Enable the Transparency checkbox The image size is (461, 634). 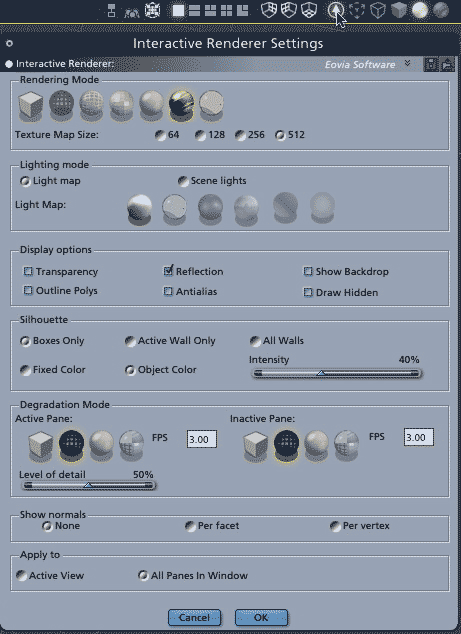pyautogui.click(x=28, y=271)
